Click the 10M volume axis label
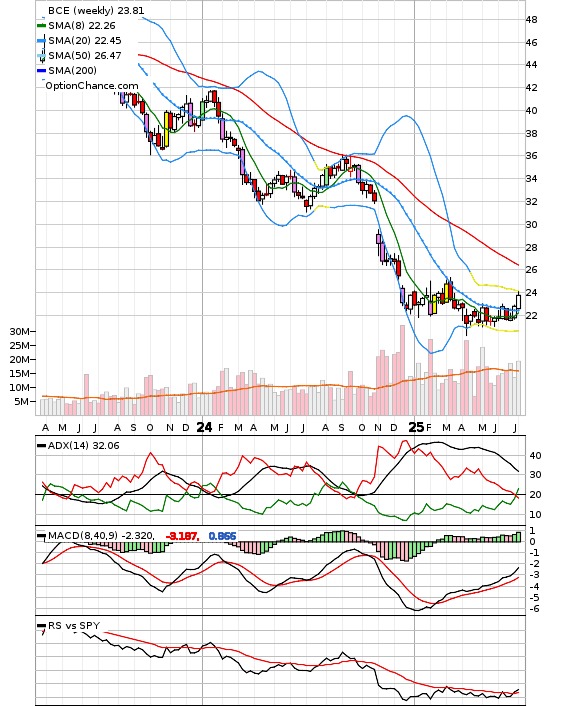This screenshot has width=566, height=706. pyautogui.click(x=19, y=388)
